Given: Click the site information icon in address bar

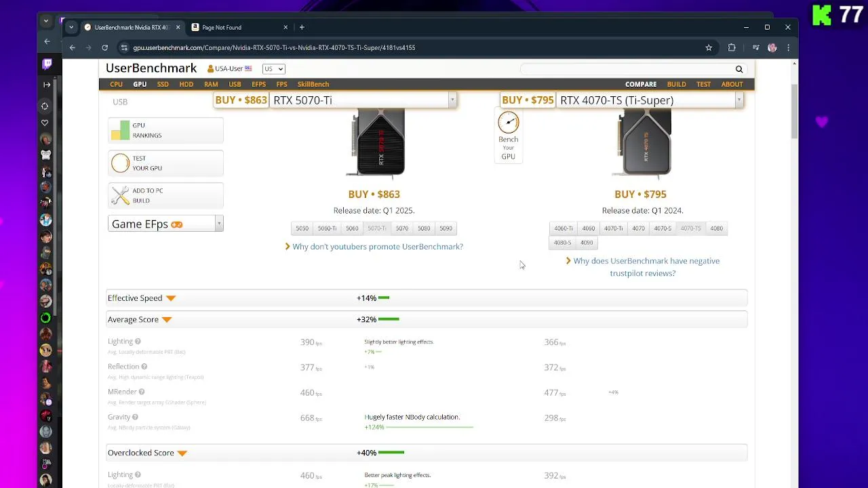Looking at the screenshot, I should [x=123, y=47].
